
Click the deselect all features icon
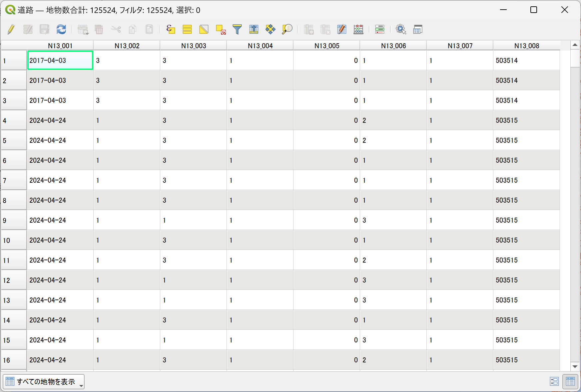coord(221,29)
